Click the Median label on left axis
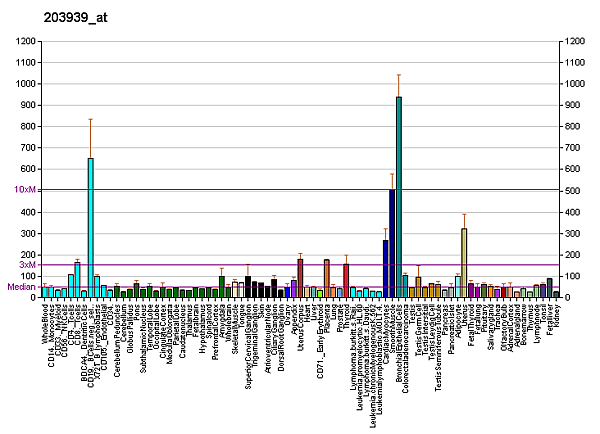The width and height of the screenshot is (600, 434). coord(22,287)
